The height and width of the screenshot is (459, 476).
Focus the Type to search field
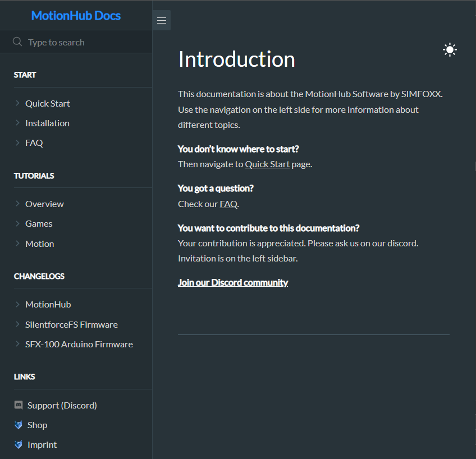(84, 42)
